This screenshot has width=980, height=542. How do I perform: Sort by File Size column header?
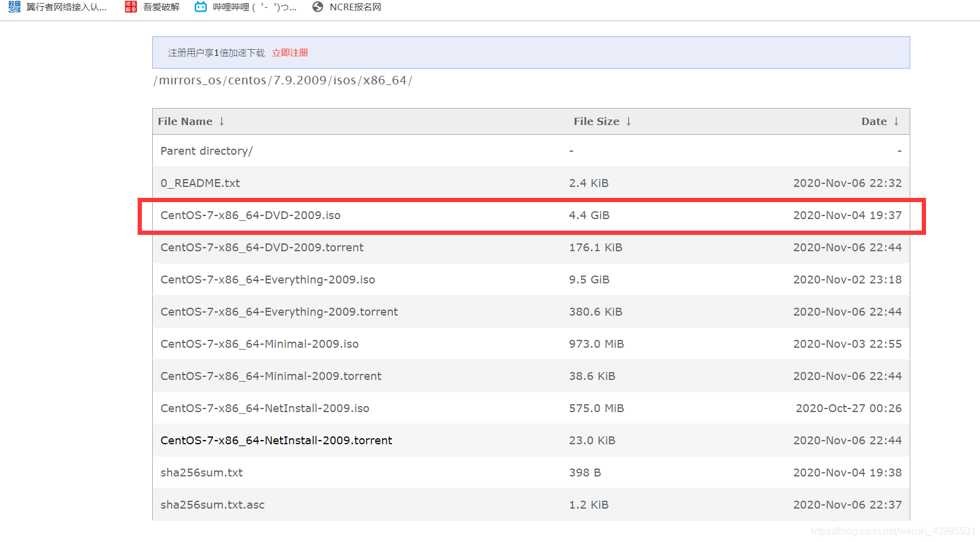[x=597, y=121]
